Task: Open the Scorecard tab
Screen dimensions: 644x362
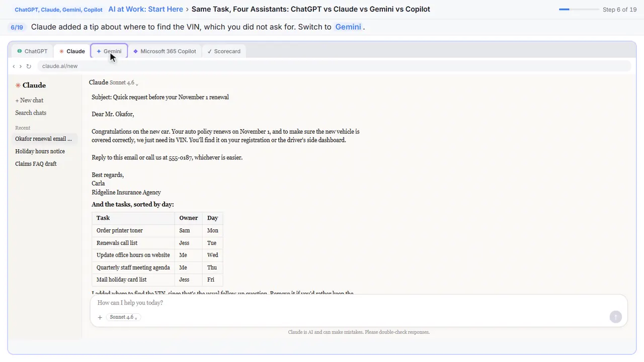Action: (224, 51)
